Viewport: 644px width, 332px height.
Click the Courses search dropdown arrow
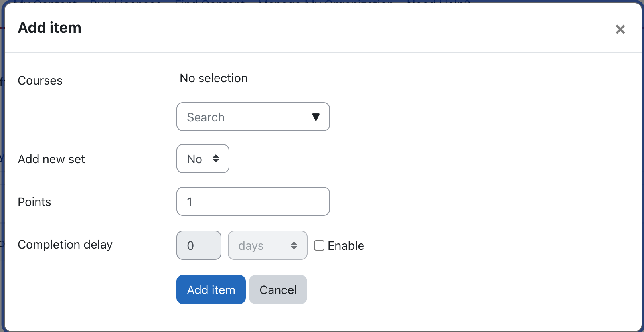[316, 117]
